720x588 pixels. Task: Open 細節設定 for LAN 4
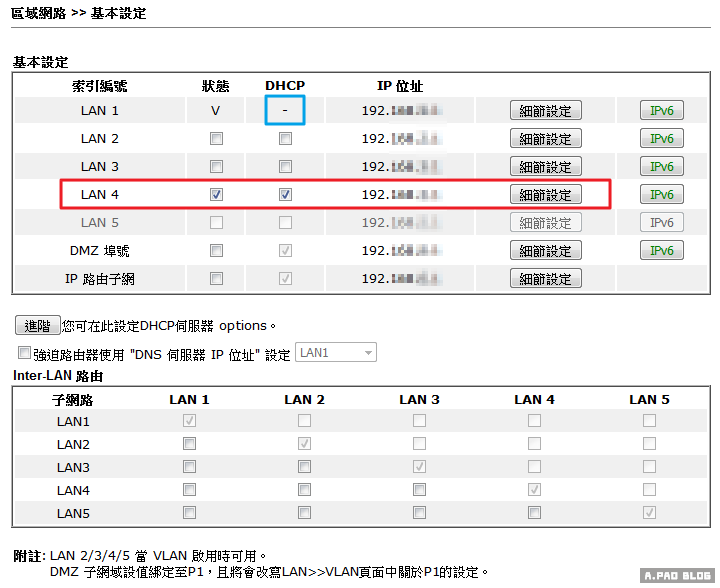545,195
